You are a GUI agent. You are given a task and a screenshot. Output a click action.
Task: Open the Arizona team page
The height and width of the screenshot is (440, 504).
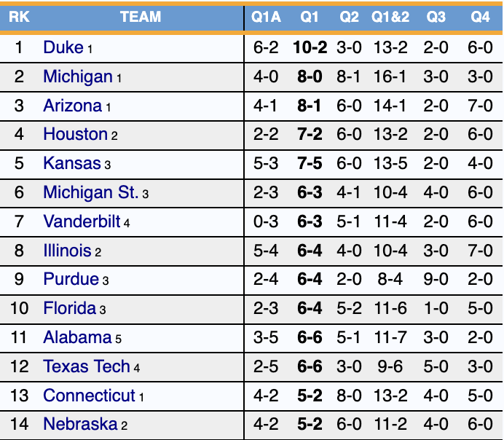pyautogui.click(x=72, y=106)
